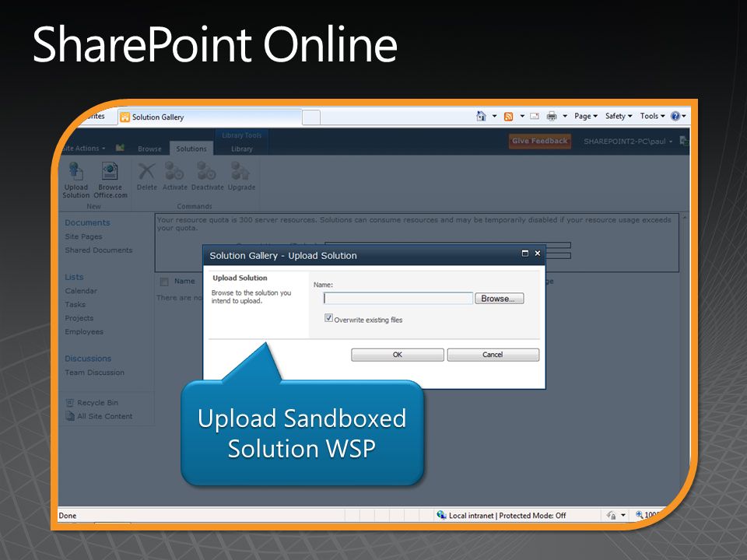Open the Employees list link
The height and width of the screenshot is (560, 747).
pos(84,331)
